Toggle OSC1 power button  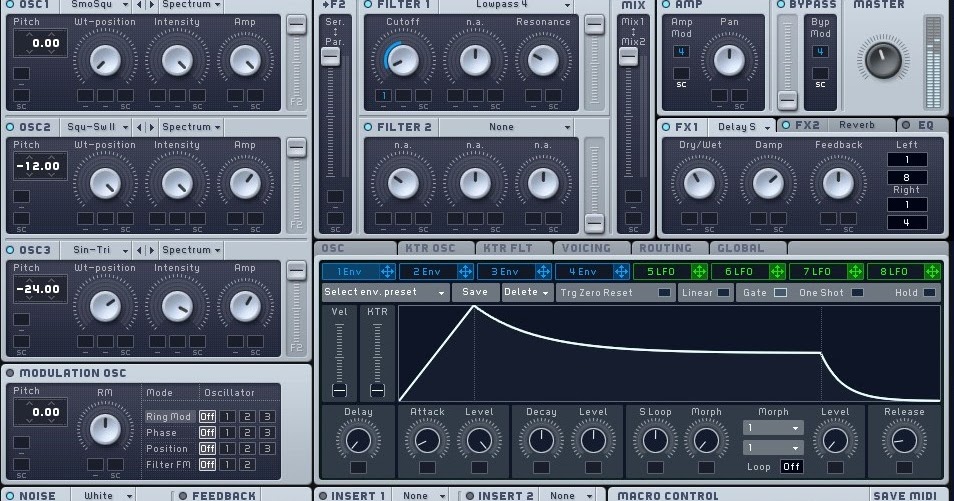(x=10, y=4)
